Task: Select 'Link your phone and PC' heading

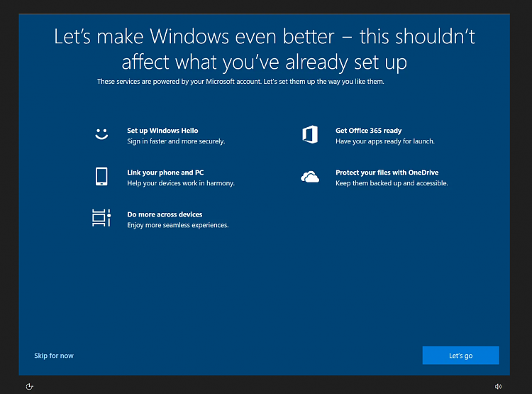Action: coord(165,173)
